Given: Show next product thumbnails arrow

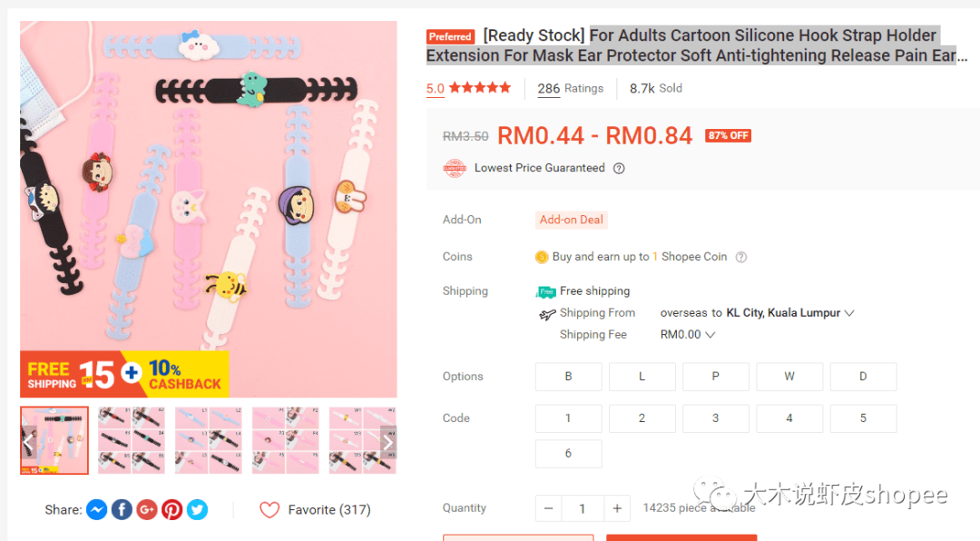Looking at the screenshot, I should click(x=388, y=441).
